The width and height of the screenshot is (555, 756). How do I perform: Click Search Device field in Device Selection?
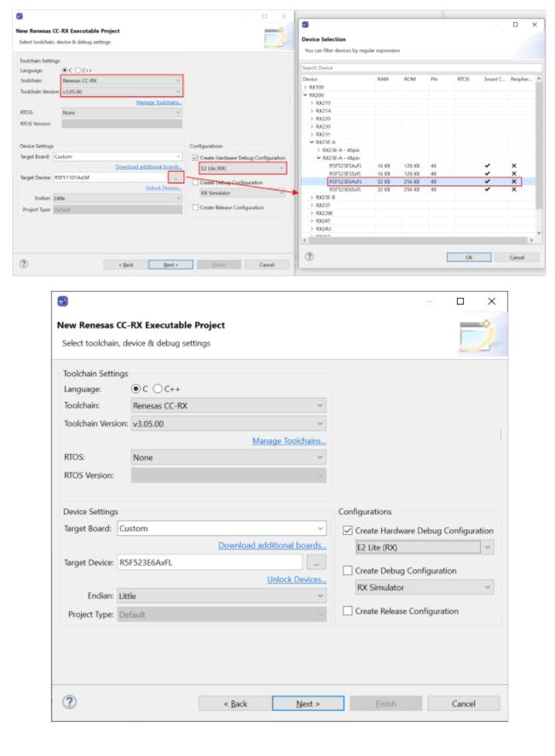(421, 67)
